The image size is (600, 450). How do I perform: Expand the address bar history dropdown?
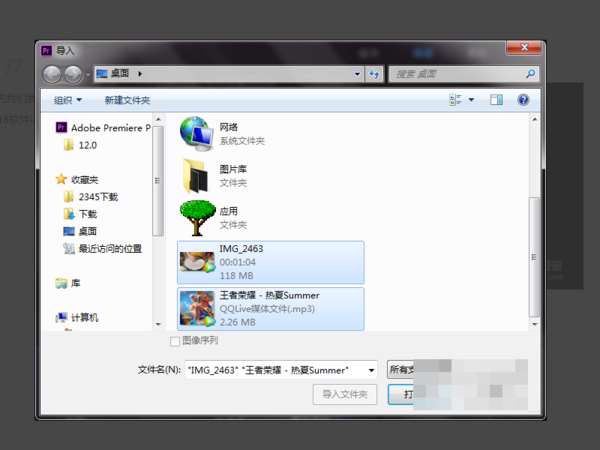[357, 74]
